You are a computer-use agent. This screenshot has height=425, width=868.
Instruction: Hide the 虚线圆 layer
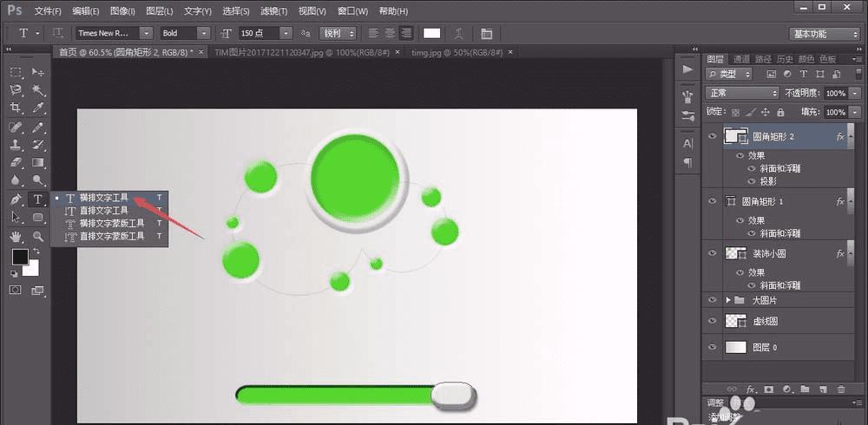(713, 321)
